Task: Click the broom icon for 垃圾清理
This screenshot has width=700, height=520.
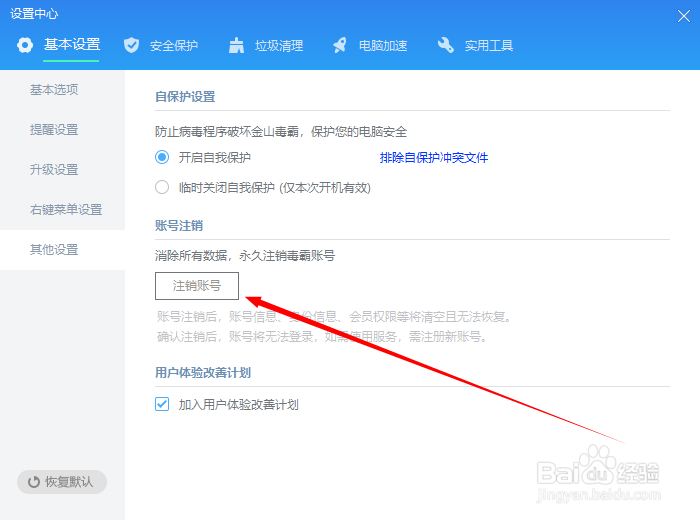Action: pos(236,45)
